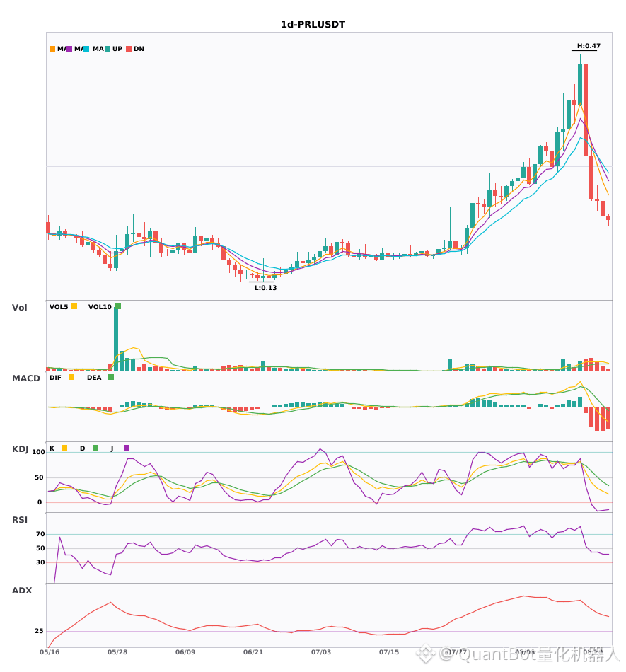626x672 pixels.
Task: Click the DN legend label
Action: pyautogui.click(x=139, y=49)
